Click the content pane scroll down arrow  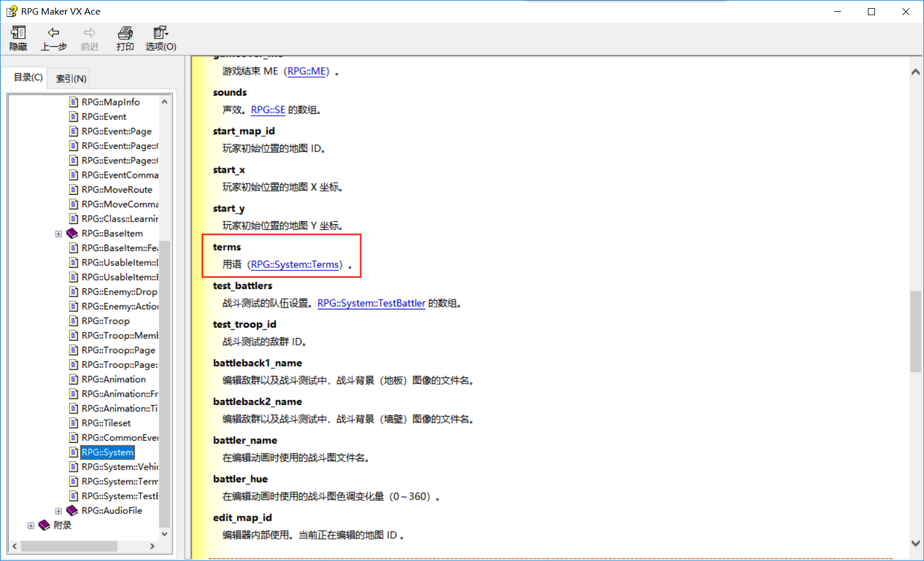[x=916, y=543]
